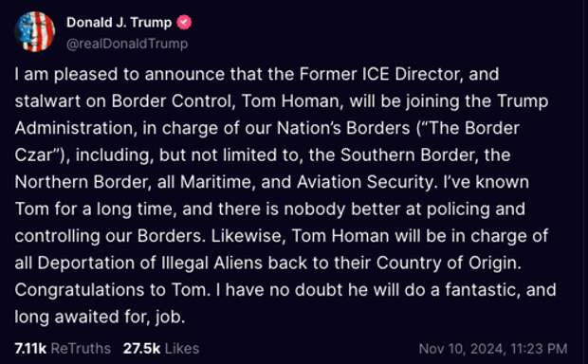
Task: Open the @realDonaldTrump handle
Action: pos(127,44)
